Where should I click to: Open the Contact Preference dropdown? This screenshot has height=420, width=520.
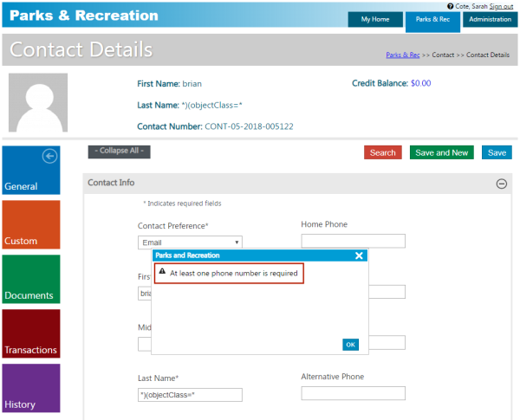(189, 242)
